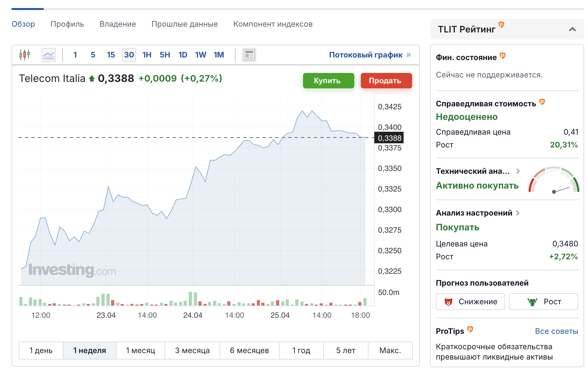588x374 pixels.
Task: Select 1 год chart range
Action: pos(301,351)
